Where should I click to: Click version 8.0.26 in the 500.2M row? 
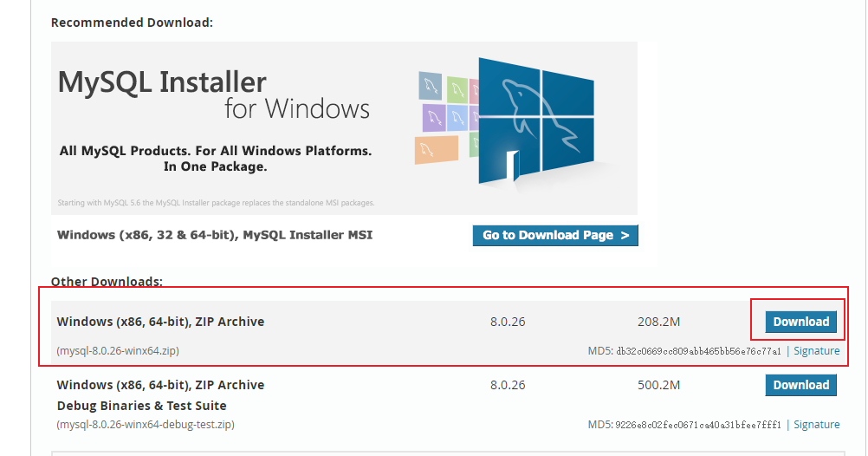(508, 385)
